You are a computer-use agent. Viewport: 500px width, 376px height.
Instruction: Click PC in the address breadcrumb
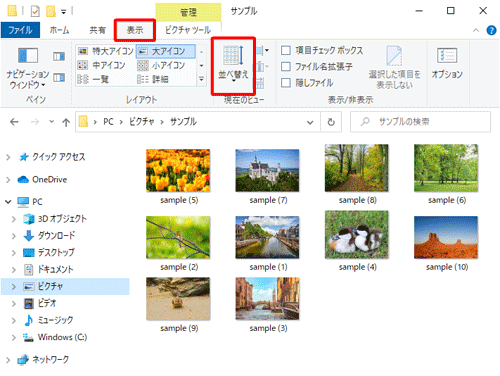108,122
